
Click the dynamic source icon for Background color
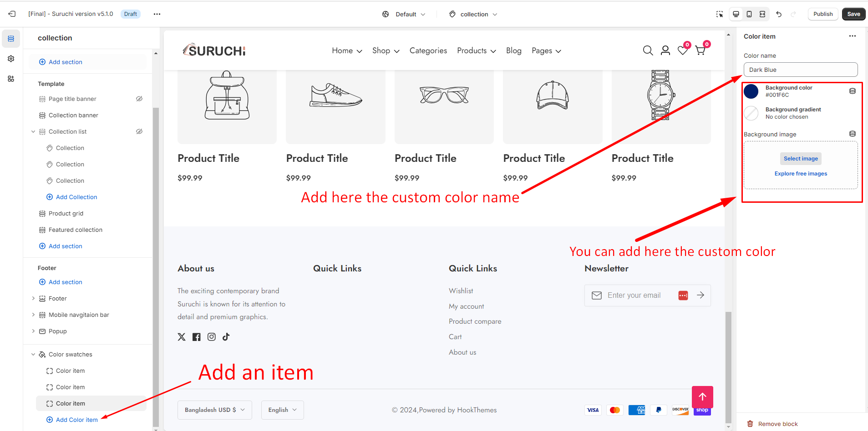point(853,91)
